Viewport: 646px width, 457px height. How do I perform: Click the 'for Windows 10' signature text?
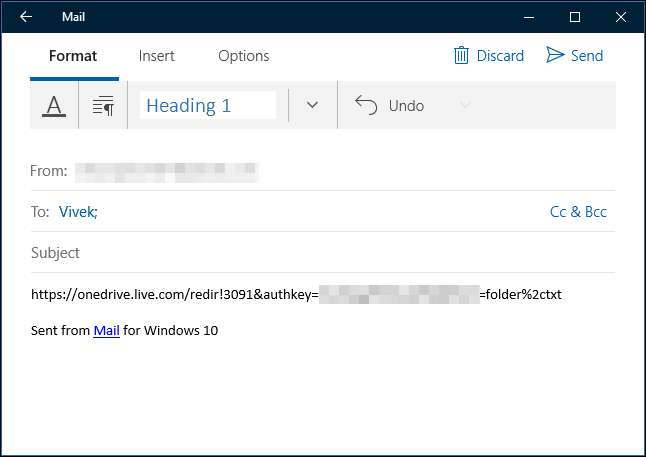[x=171, y=330]
